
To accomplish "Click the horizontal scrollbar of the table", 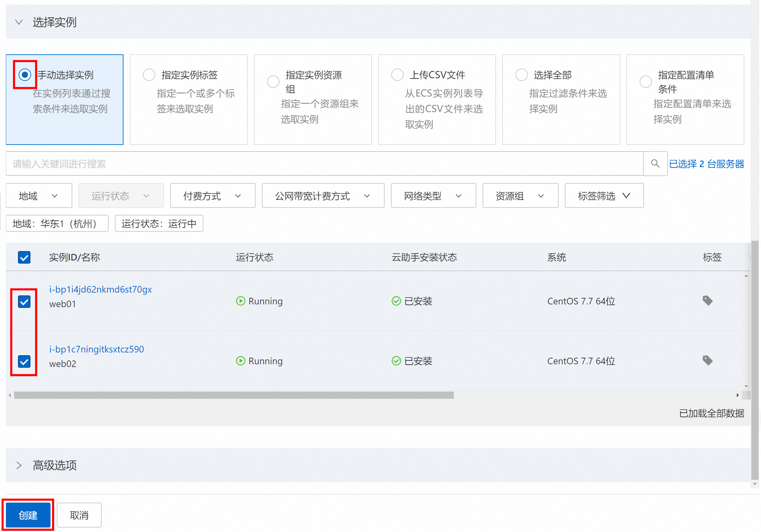I will coord(234,395).
